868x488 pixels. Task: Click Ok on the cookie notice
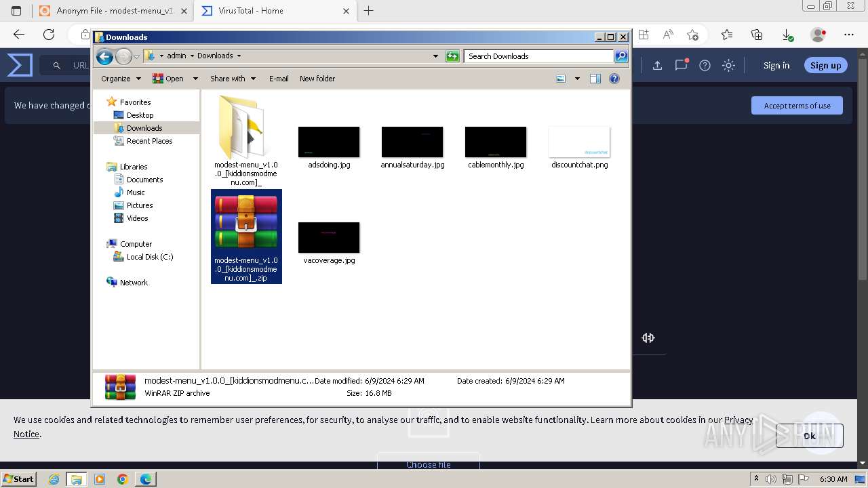(810, 436)
